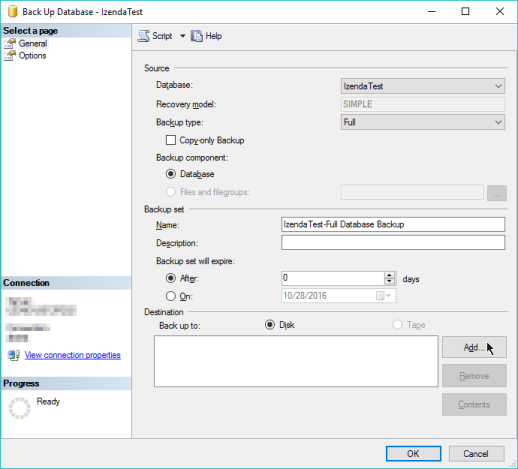Image resolution: width=518 pixels, height=469 pixels.
Task: Click the database icon in title bar
Action: (x=12, y=12)
